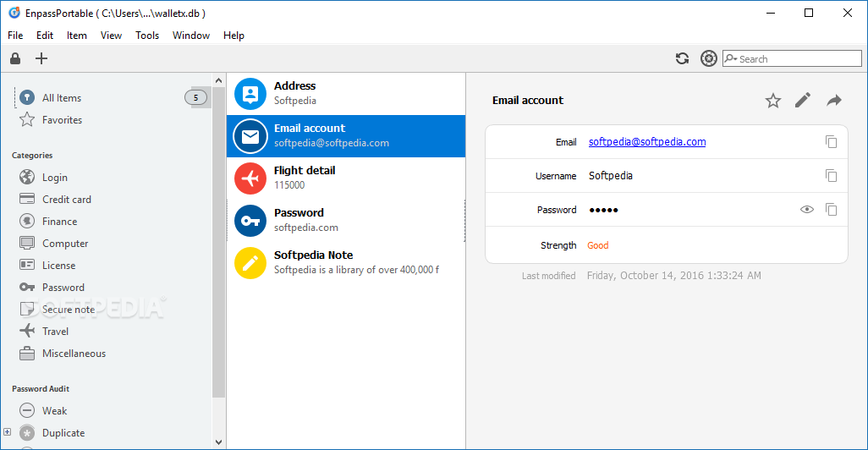Click the Flight detail 115000 subtitle

tap(289, 185)
